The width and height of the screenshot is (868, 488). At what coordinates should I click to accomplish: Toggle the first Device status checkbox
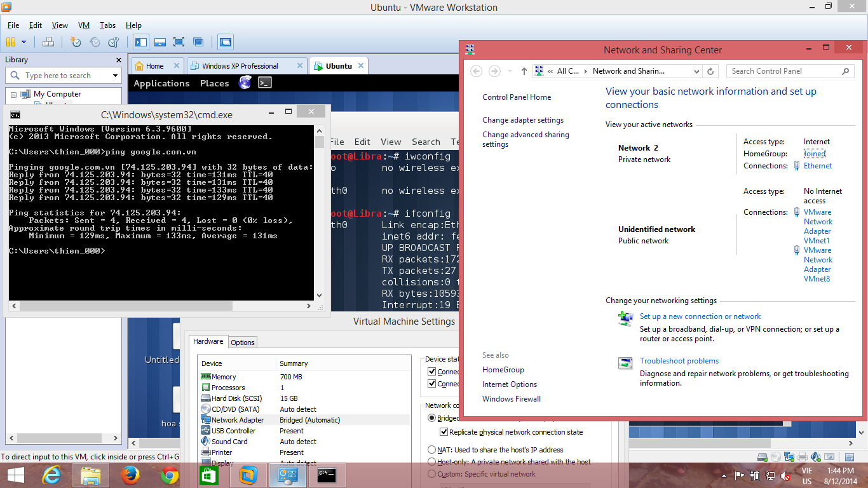[431, 372]
